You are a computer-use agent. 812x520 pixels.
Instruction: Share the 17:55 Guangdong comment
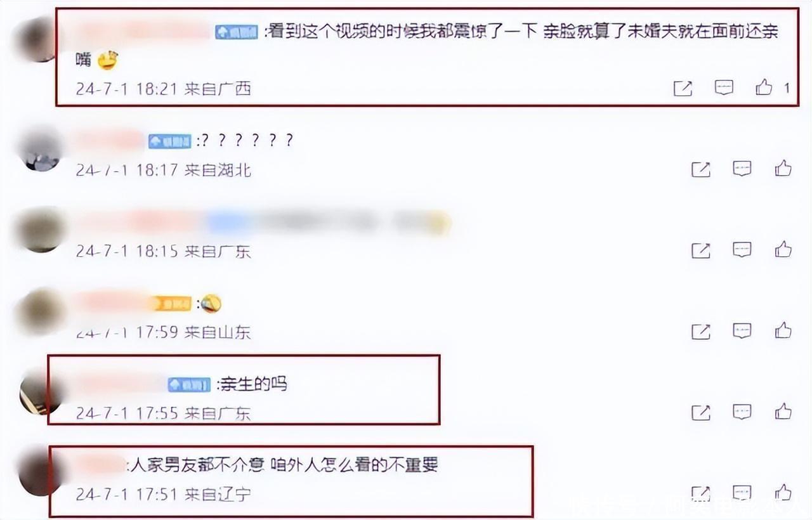(x=701, y=412)
